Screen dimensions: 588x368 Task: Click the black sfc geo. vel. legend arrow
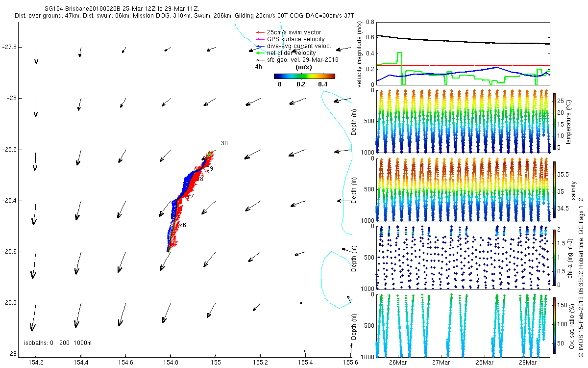[x=260, y=60]
